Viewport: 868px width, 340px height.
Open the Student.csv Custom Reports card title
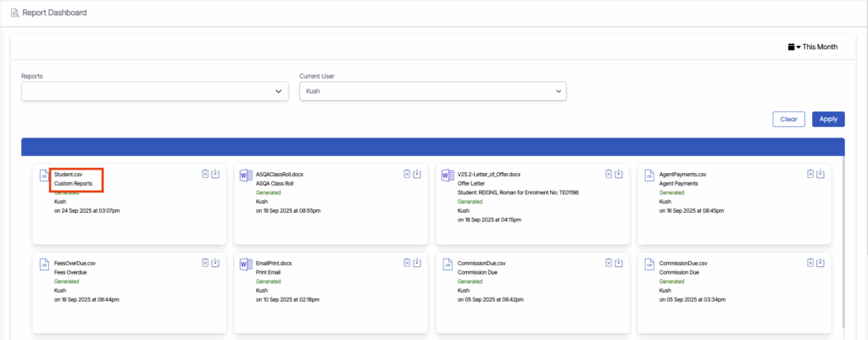point(68,174)
